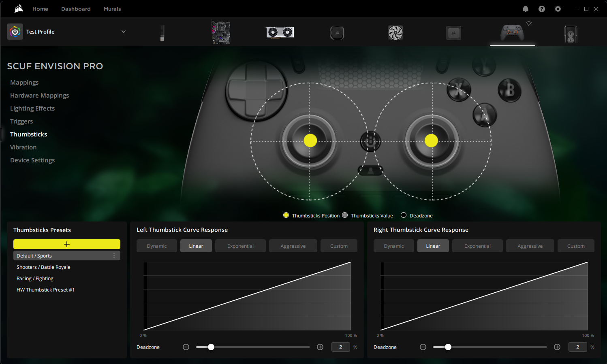The height and width of the screenshot is (364, 607).
Task: Click the right deadzone percentage input field
Action: pyautogui.click(x=577, y=347)
